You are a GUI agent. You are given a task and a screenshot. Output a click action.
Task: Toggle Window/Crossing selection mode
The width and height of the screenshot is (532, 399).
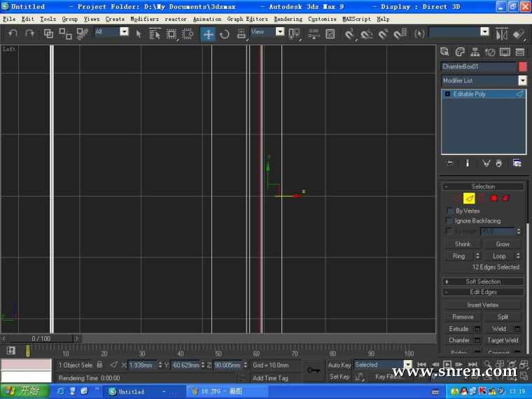(188, 34)
